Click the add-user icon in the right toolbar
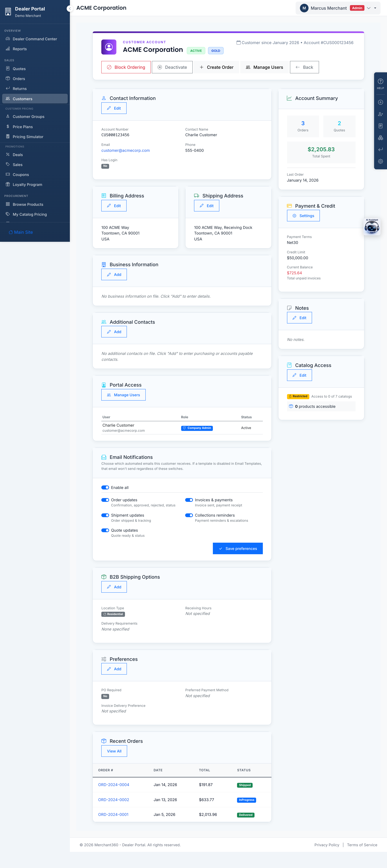387x868 pixels. tap(380, 114)
